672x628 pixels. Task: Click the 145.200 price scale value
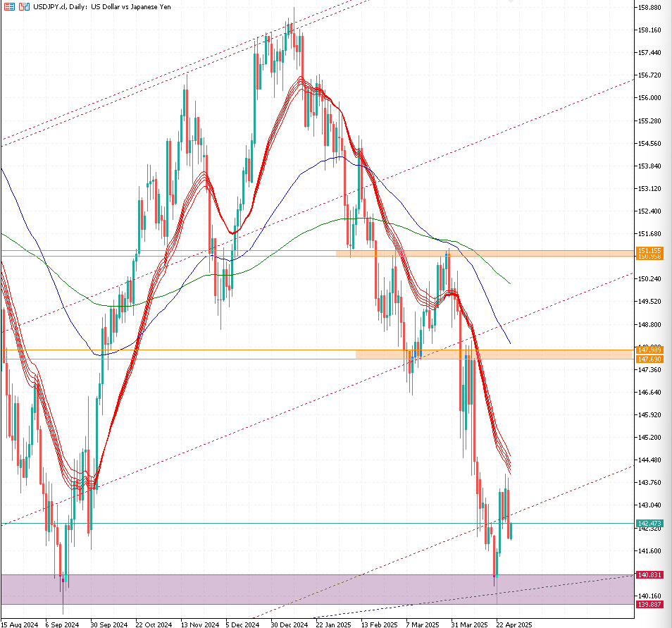(649, 438)
